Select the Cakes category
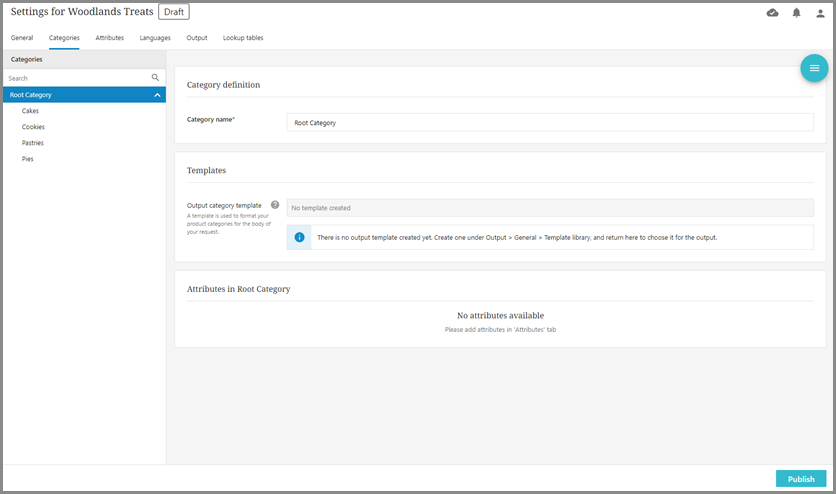The height and width of the screenshot is (494, 836). 31,111
